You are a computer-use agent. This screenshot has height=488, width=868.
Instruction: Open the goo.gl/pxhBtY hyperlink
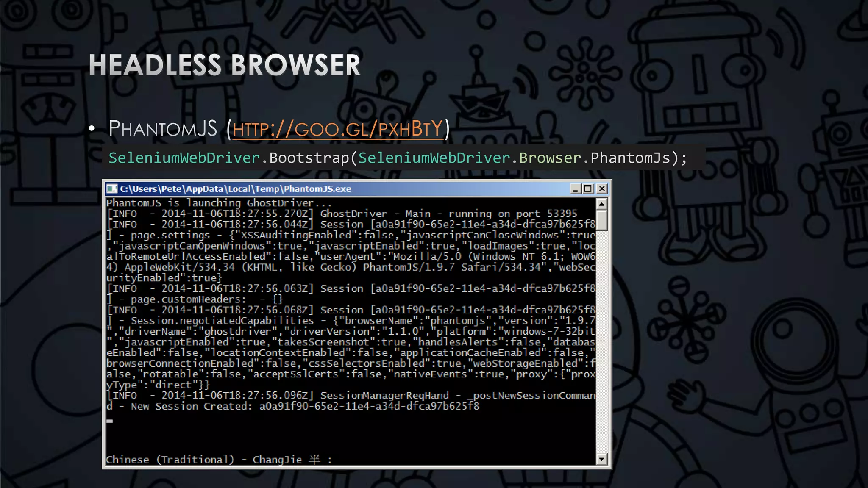coord(337,129)
